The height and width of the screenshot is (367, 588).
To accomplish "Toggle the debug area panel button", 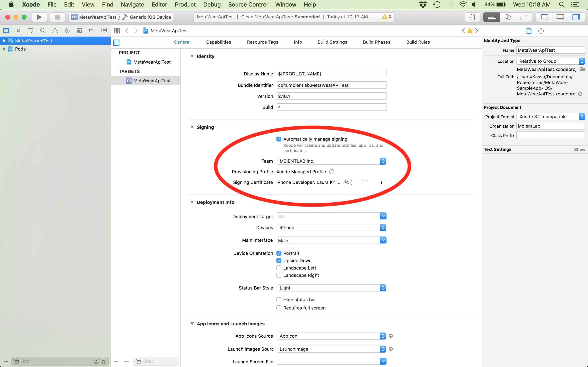I will pos(560,17).
